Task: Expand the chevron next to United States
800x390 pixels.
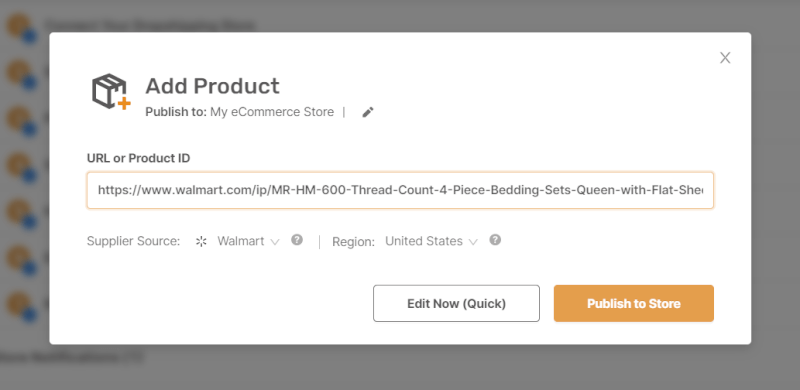Action: 473,242
